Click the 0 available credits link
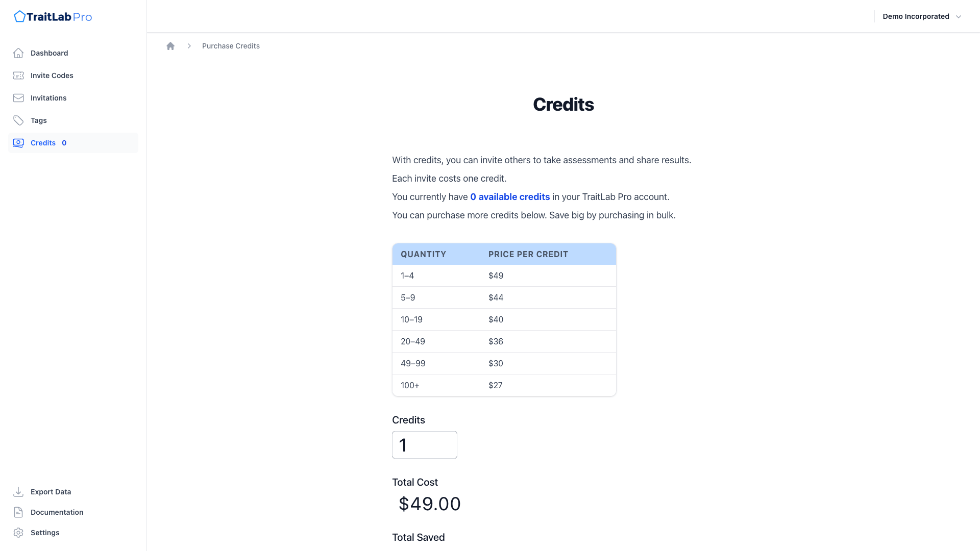The height and width of the screenshot is (551, 980). pyautogui.click(x=510, y=197)
